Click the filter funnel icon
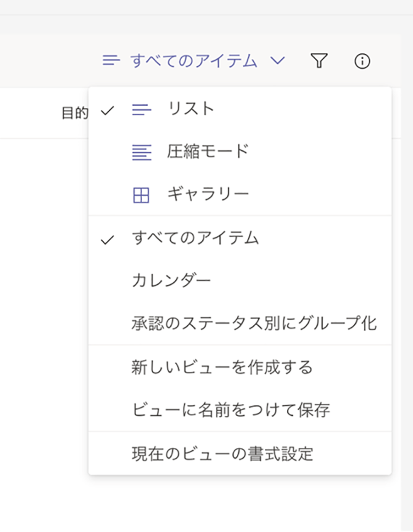The height and width of the screenshot is (532, 413). [x=319, y=61]
